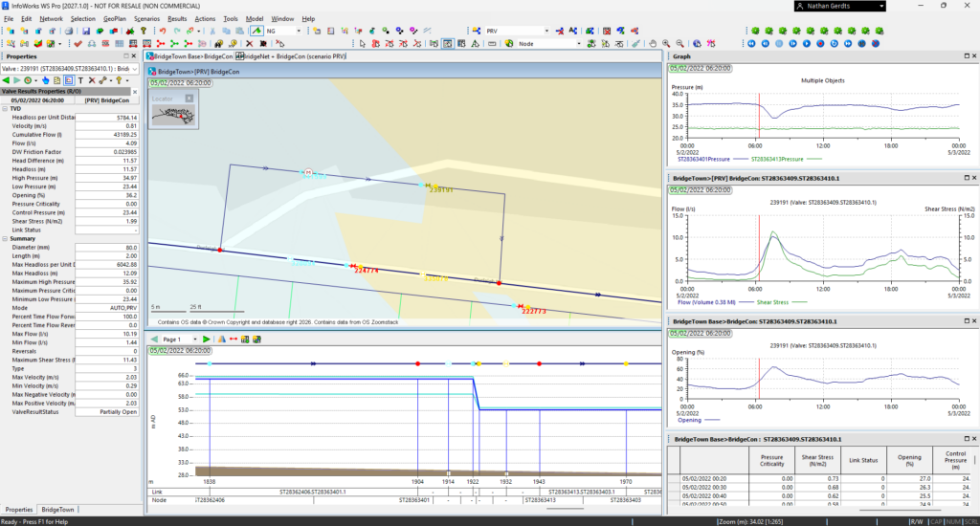Open the GeoPlan menu

coord(115,19)
